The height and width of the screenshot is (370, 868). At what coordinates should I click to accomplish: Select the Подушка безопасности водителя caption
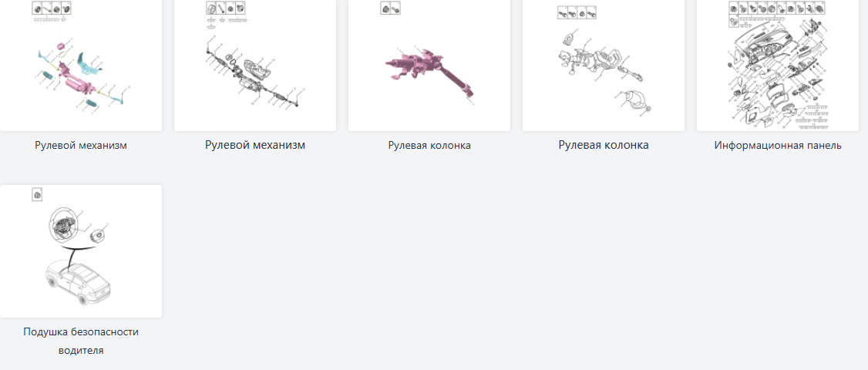coord(81,341)
